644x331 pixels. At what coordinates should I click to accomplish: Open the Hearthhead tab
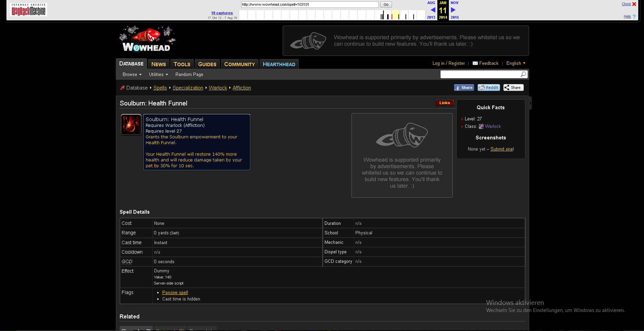click(279, 64)
